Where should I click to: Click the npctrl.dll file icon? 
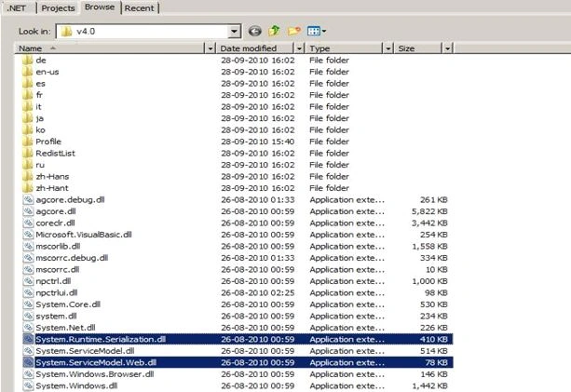click(28, 281)
